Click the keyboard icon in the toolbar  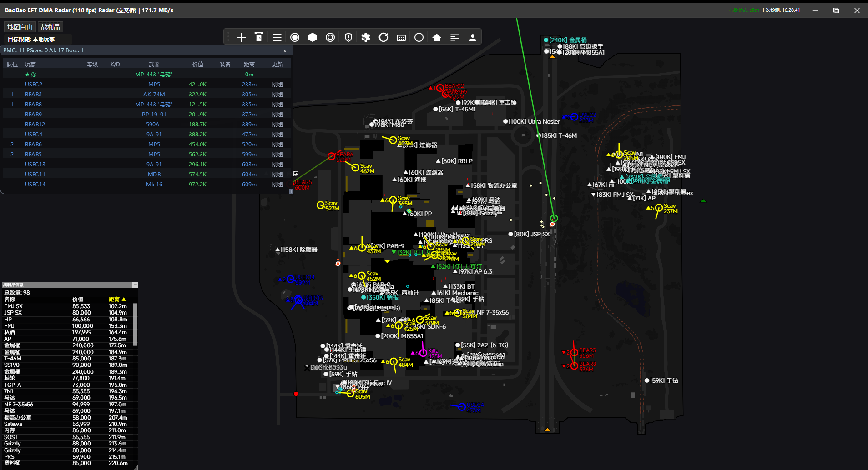coord(401,38)
